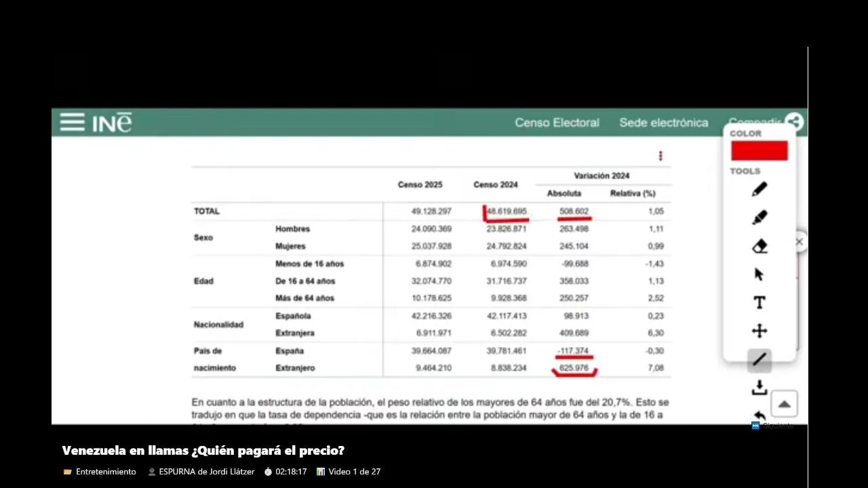Screen dimensions: 868x488
Task: Select the move crosshair tool
Action: pyautogui.click(x=759, y=331)
